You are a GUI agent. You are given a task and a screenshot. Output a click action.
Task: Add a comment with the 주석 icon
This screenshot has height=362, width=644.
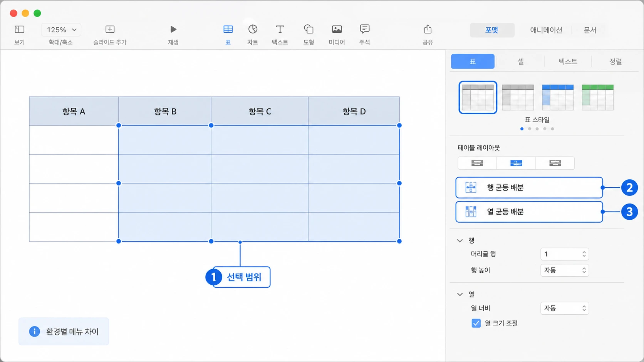(x=364, y=29)
